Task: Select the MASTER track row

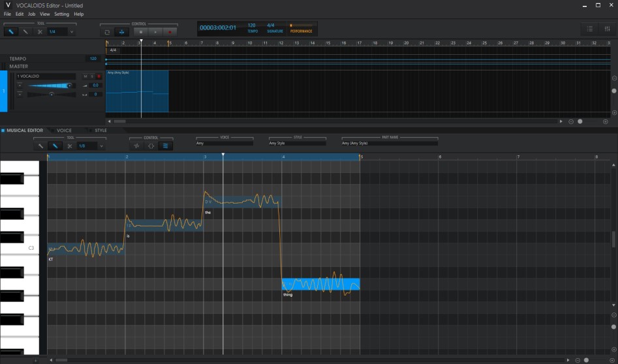Action: point(53,66)
